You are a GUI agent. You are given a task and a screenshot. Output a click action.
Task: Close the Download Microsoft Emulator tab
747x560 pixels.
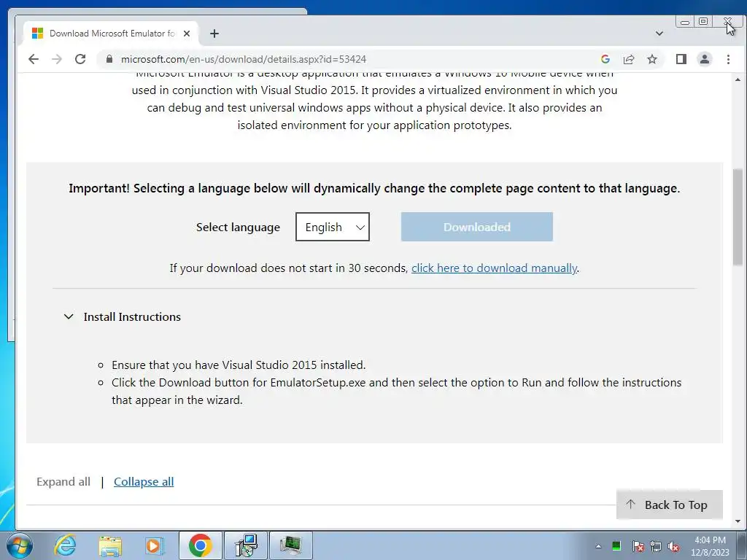pos(187,34)
